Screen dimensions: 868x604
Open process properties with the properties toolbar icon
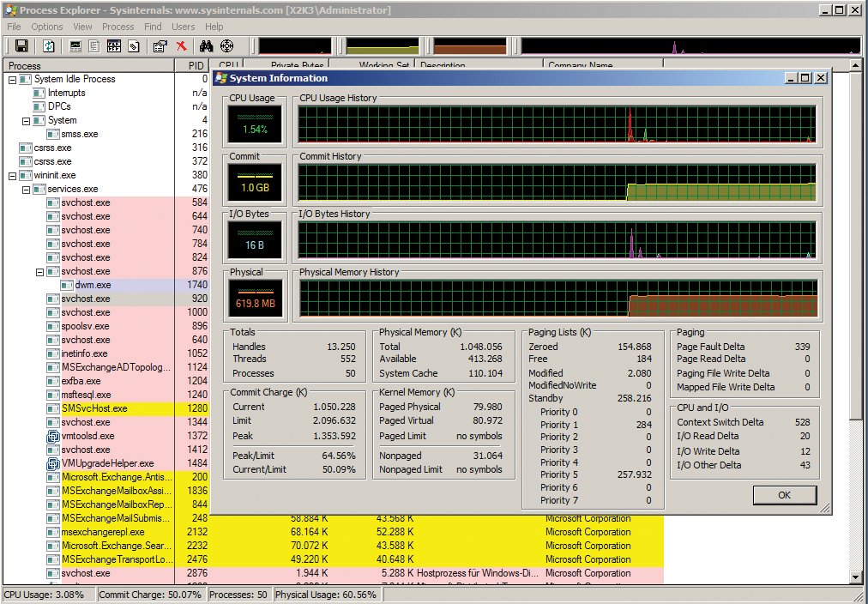158,45
